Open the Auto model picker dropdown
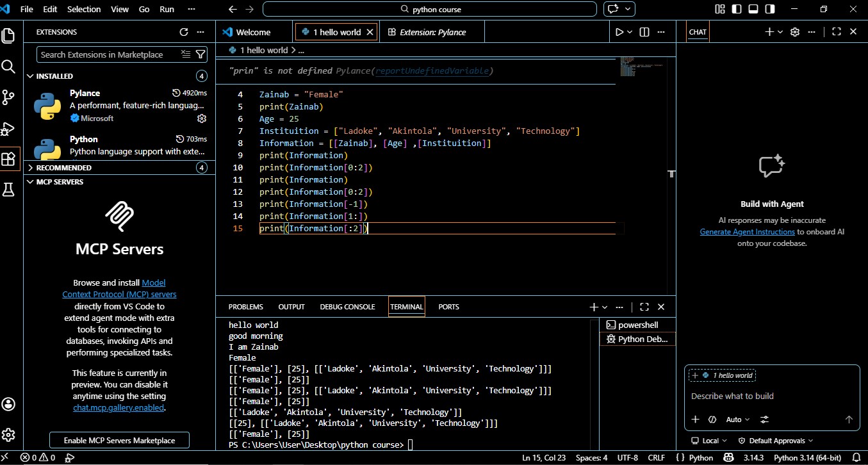The height and width of the screenshot is (465, 868). [737, 420]
